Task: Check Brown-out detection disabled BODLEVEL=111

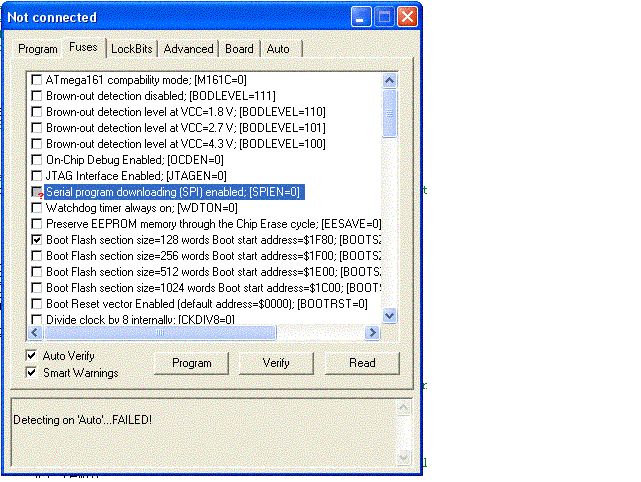Action: pyautogui.click(x=37, y=96)
